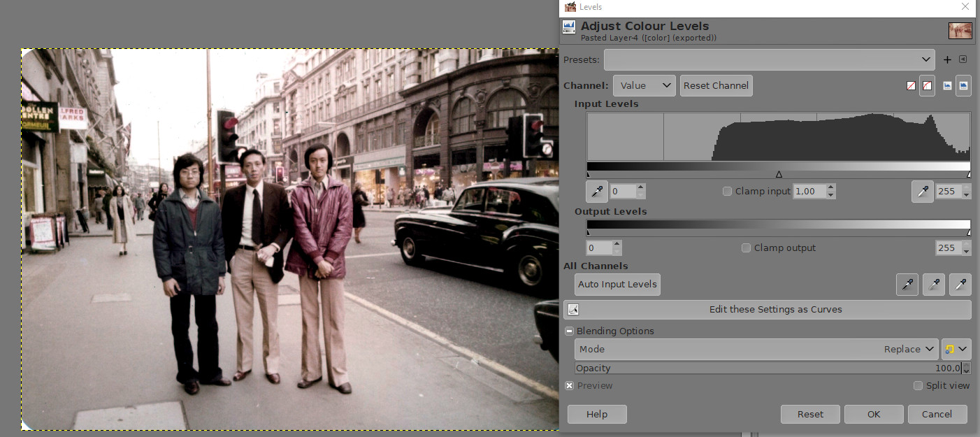Collapse the Blending Options section
This screenshot has height=437, width=980.
coord(570,331)
